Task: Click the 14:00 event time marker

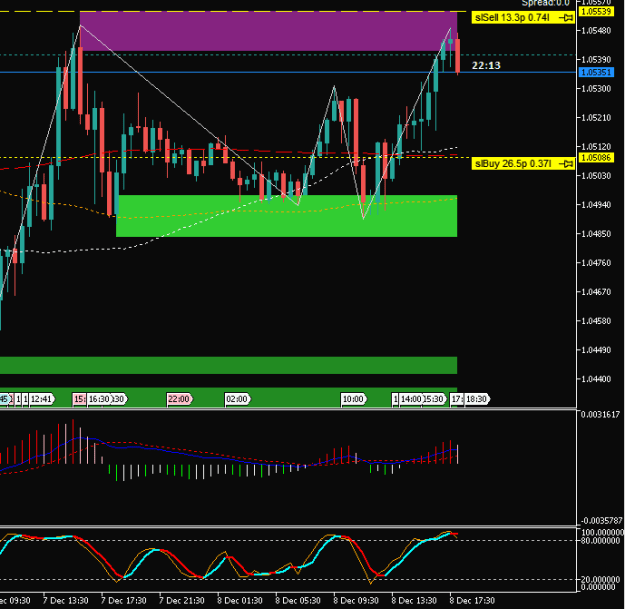Action: (411, 399)
